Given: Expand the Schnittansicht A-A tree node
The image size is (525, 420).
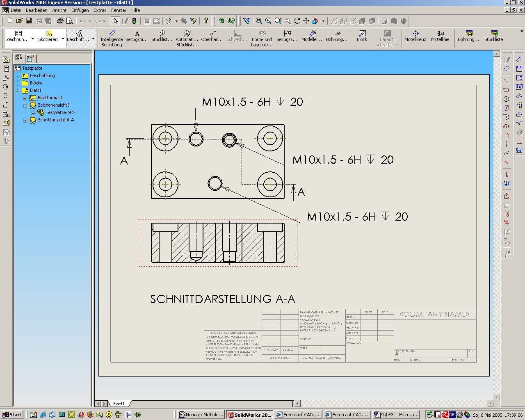Looking at the screenshot, I should 25,120.
